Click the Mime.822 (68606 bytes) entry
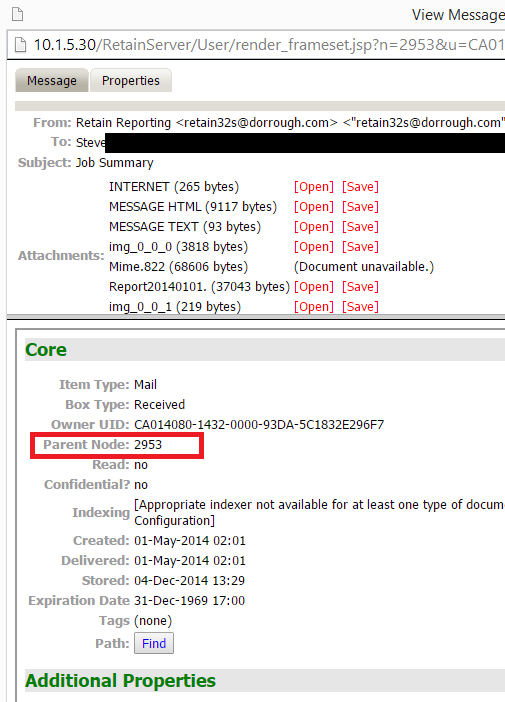Viewport: 505px width, 702px height. coord(178,267)
